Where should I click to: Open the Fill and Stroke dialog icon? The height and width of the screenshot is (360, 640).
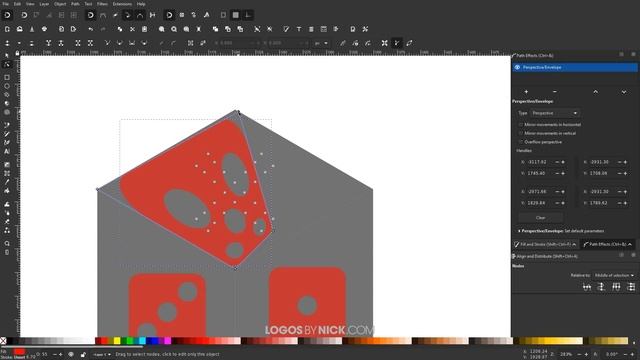[x=286, y=29]
